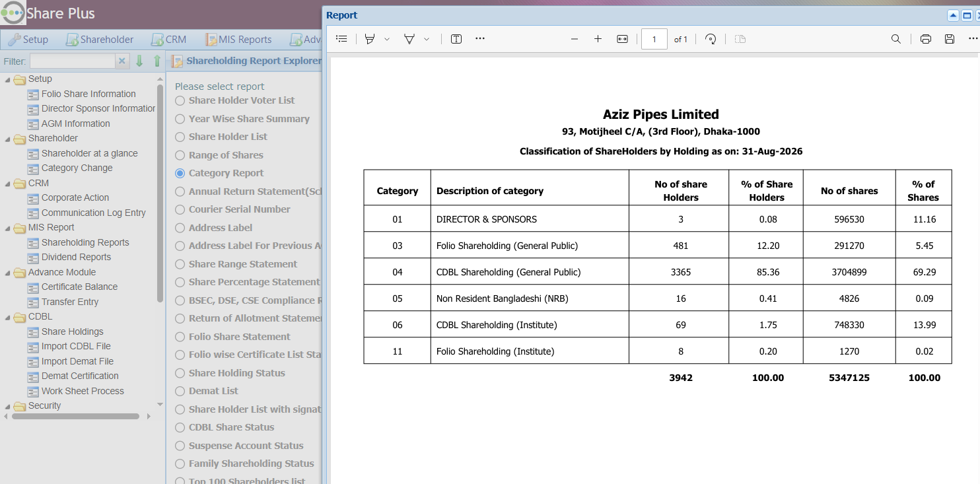Open the PDF viewer contents list icon
Screen dimensions: 980x484
pyautogui.click(x=341, y=39)
